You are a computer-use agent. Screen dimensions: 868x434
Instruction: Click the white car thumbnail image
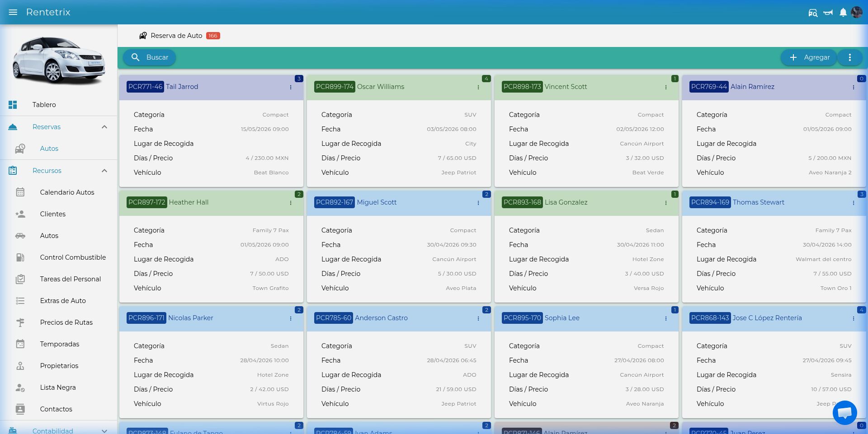59,60
